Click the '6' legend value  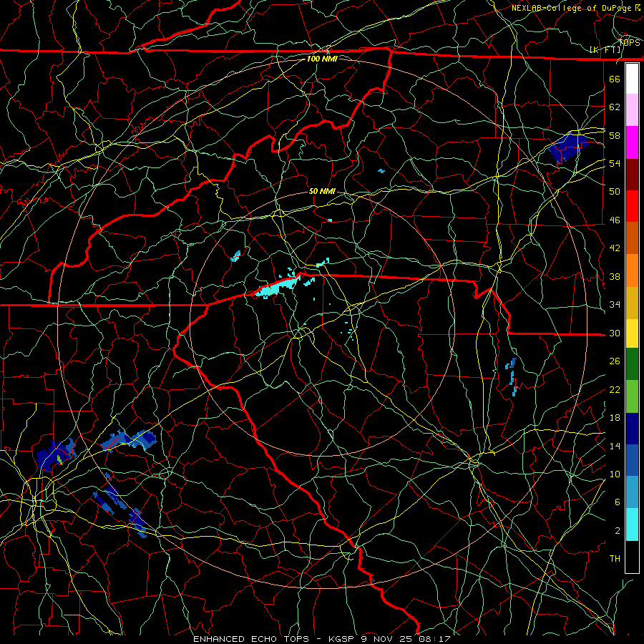pos(618,502)
